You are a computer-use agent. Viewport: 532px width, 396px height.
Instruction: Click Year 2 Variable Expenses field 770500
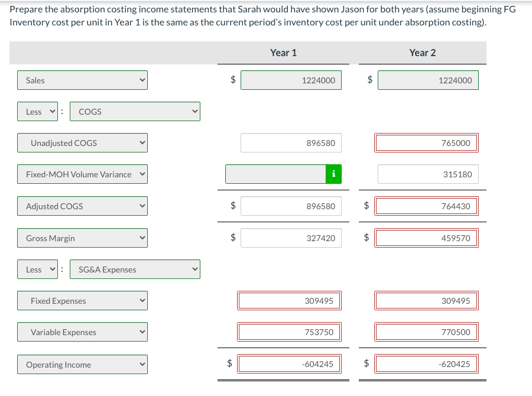coord(426,332)
